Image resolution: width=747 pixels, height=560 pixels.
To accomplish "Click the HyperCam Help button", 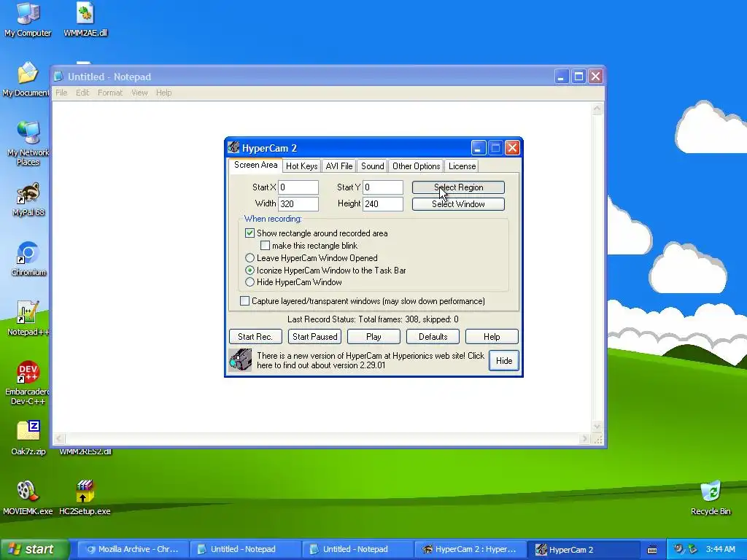I will [492, 337].
